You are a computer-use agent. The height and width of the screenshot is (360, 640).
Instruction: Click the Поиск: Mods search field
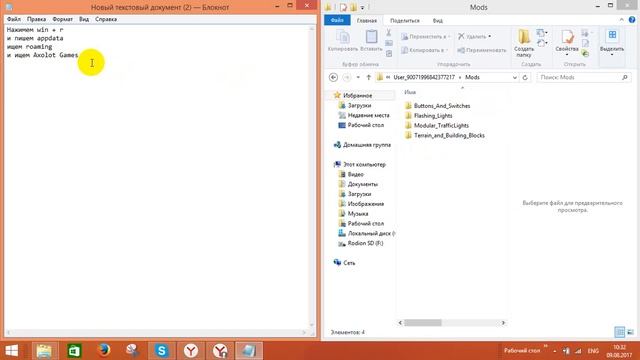[584, 77]
